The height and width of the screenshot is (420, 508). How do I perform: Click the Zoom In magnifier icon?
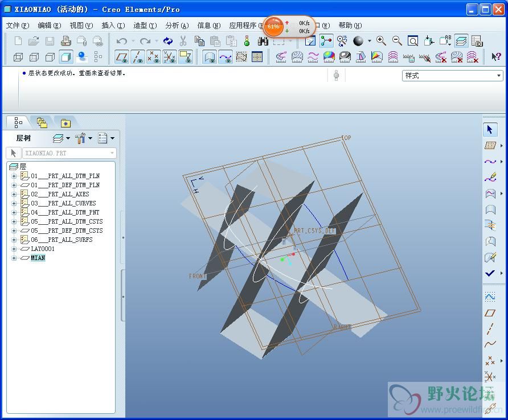click(381, 41)
